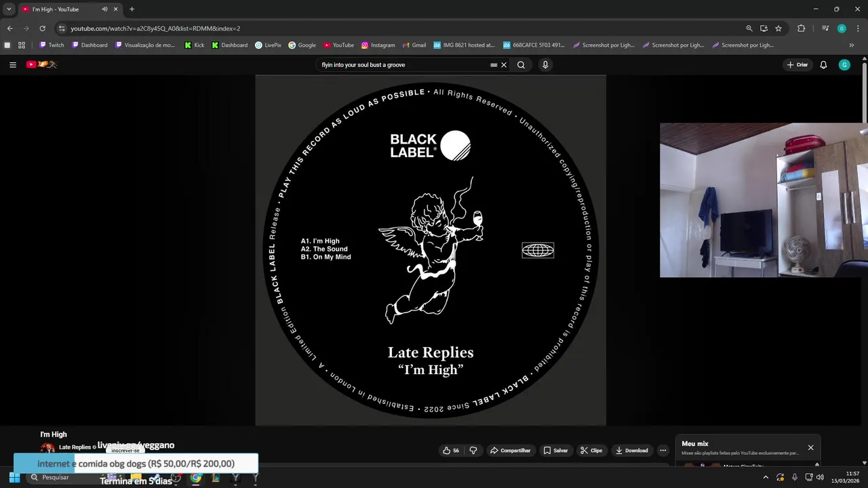Open volume control in system tray
The width and height of the screenshot is (868, 488).
[820, 477]
